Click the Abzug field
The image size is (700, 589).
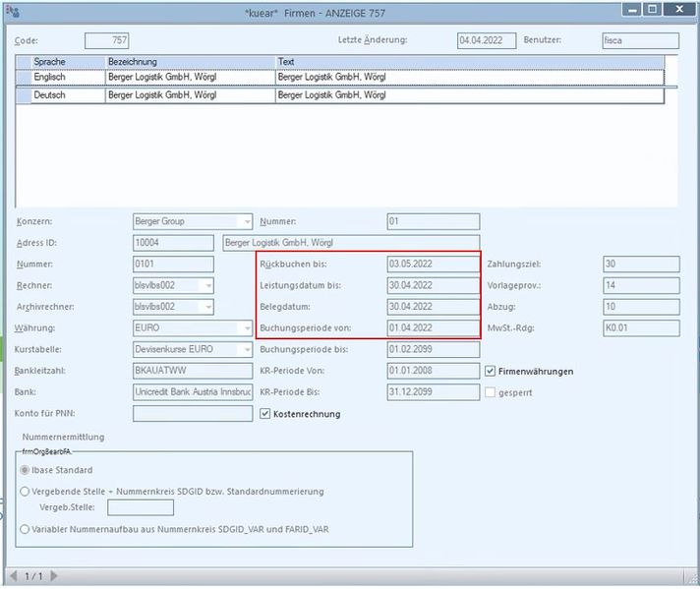[642, 307]
